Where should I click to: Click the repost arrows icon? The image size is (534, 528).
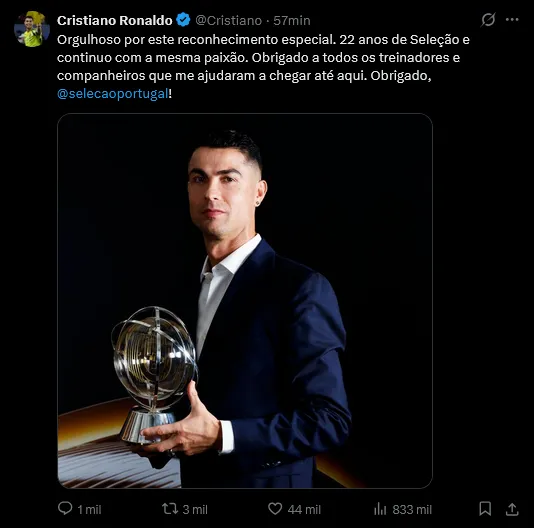[x=170, y=509]
